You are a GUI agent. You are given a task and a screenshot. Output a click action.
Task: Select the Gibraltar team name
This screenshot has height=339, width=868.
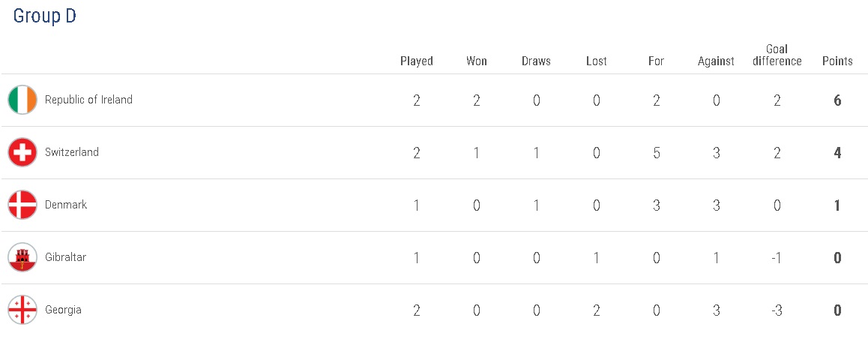click(x=66, y=257)
